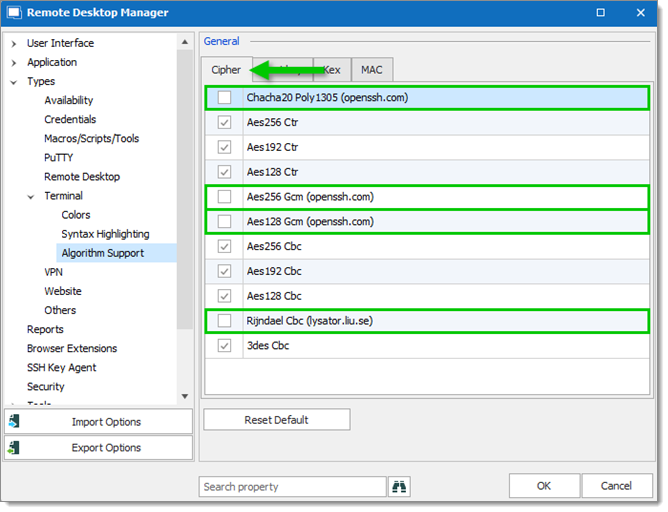Open SSH Key Agent options page

pyautogui.click(x=61, y=368)
